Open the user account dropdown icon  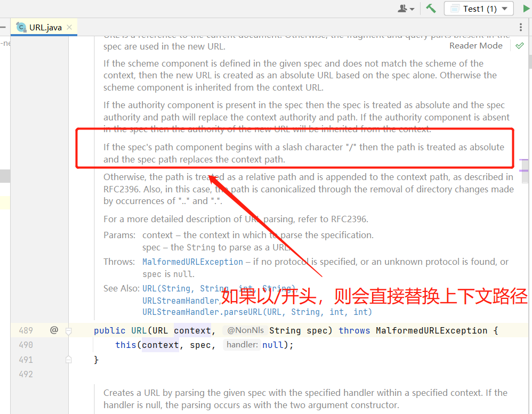pos(406,9)
